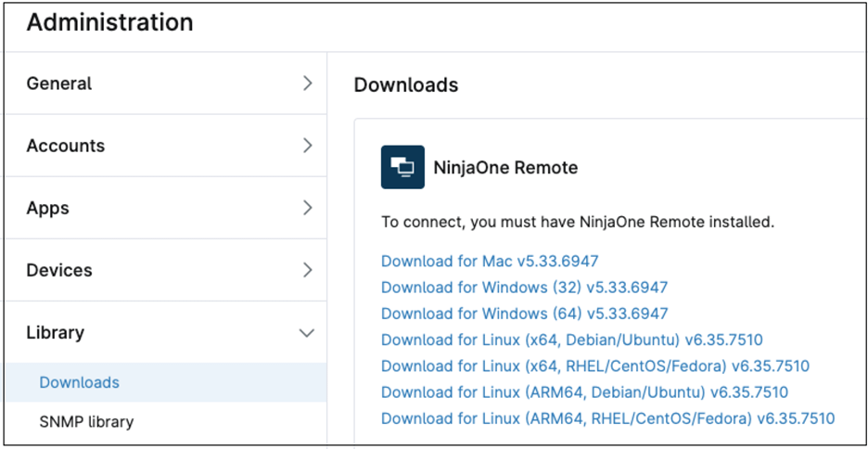
Task: Click the NinjaOne Remote app icon
Action: [x=402, y=167]
